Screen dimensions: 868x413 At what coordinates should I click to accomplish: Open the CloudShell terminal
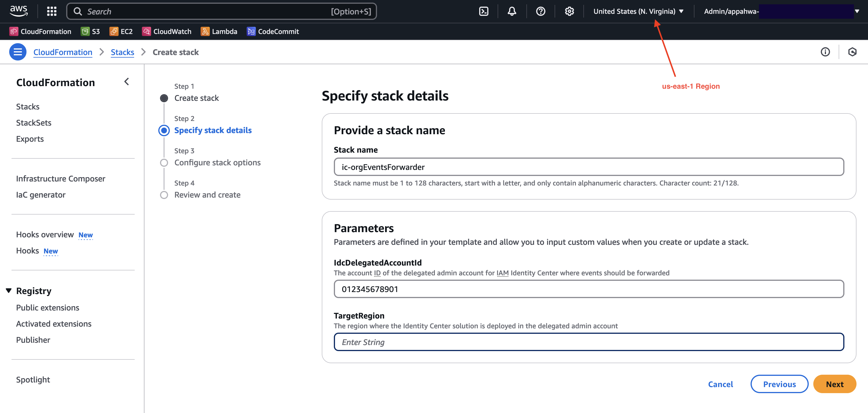pyautogui.click(x=484, y=11)
